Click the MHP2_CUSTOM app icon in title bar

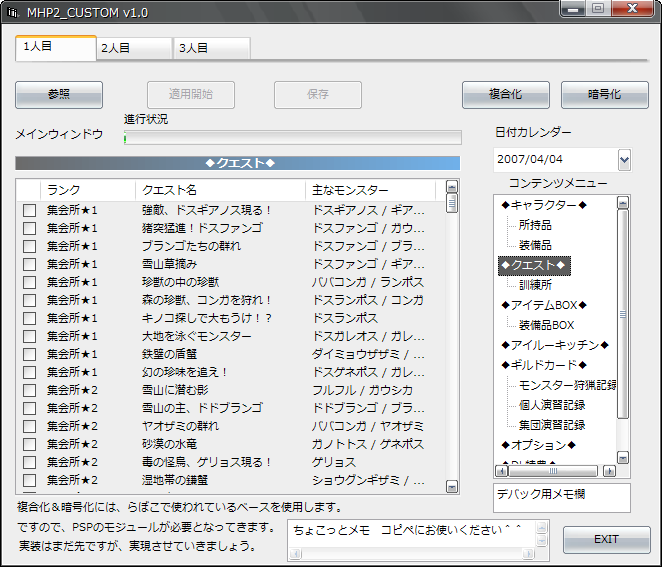pos(13,10)
